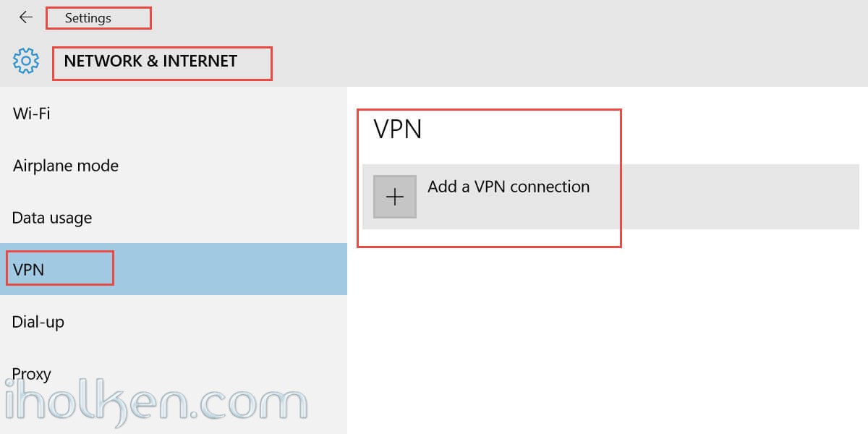Go back using the arrow icon

coord(26,17)
